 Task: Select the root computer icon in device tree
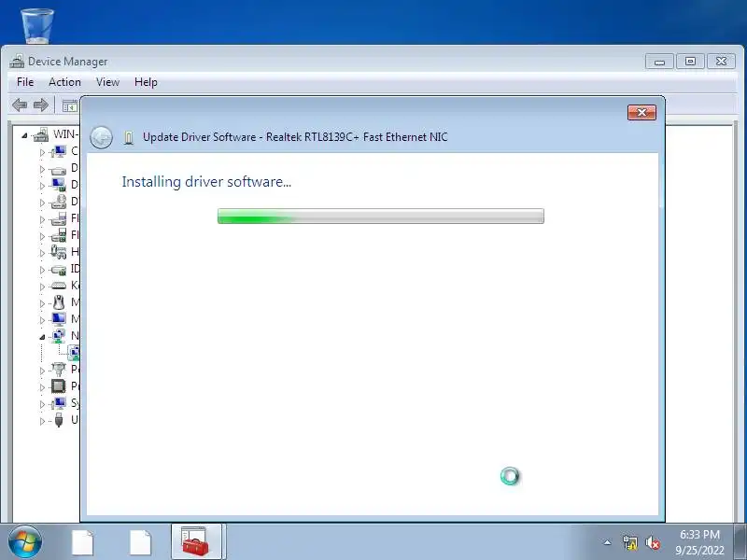click(x=41, y=134)
